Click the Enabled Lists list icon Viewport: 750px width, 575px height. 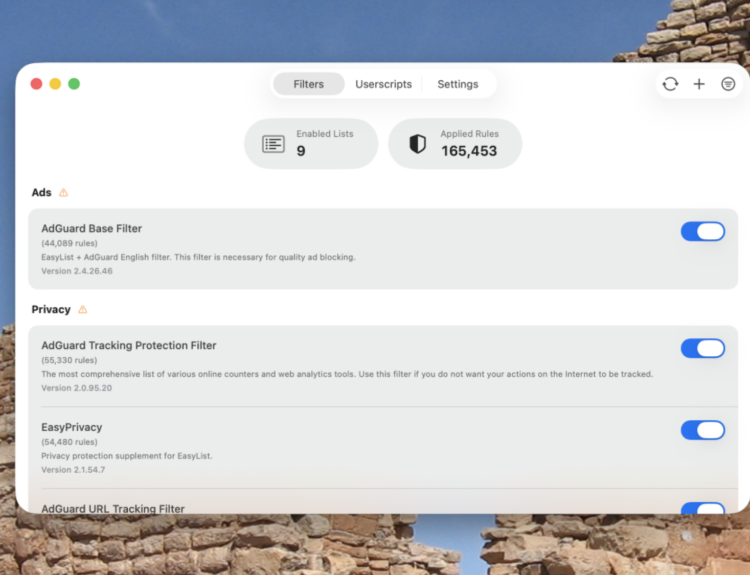(x=273, y=144)
